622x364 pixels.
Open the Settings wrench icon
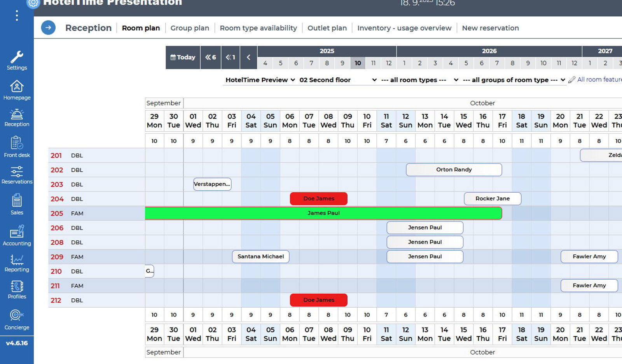pyautogui.click(x=17, y=57)
